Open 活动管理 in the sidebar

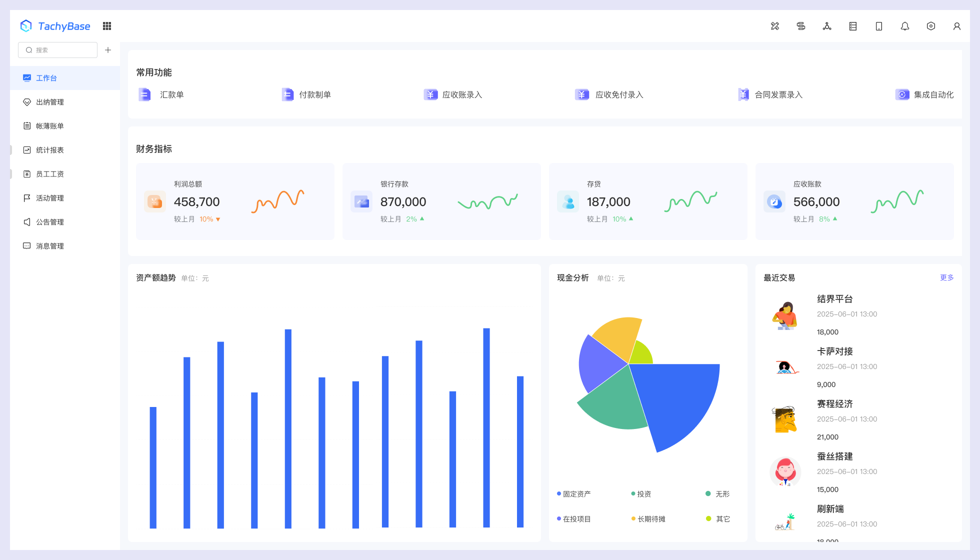tap(65, 198)
